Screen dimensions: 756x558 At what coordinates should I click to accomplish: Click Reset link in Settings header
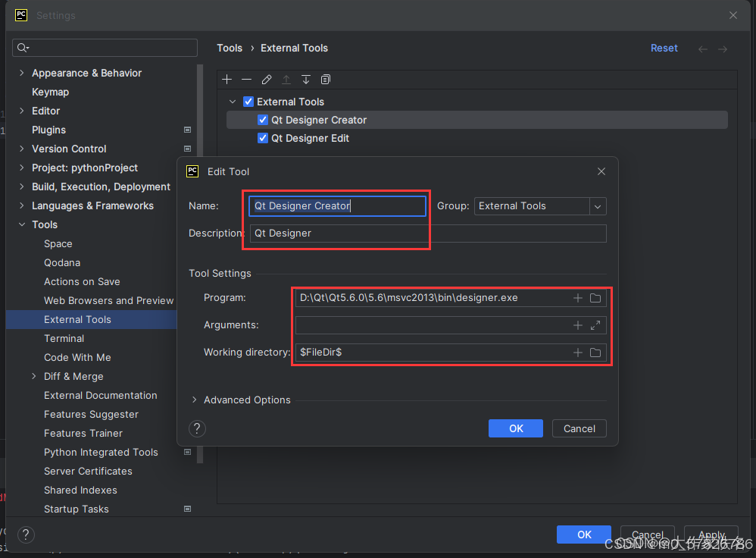[664, 49]
